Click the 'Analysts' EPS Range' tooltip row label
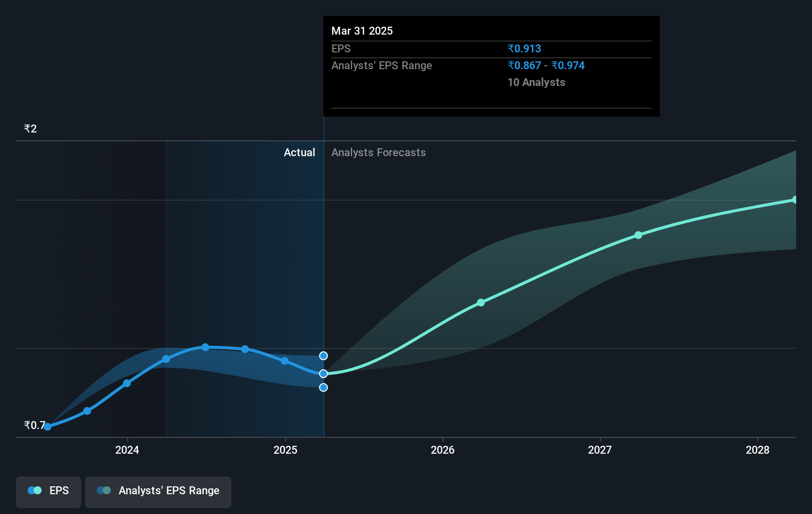Image resolution: width=812 pixels, height=514 pixels. [381, 65]
